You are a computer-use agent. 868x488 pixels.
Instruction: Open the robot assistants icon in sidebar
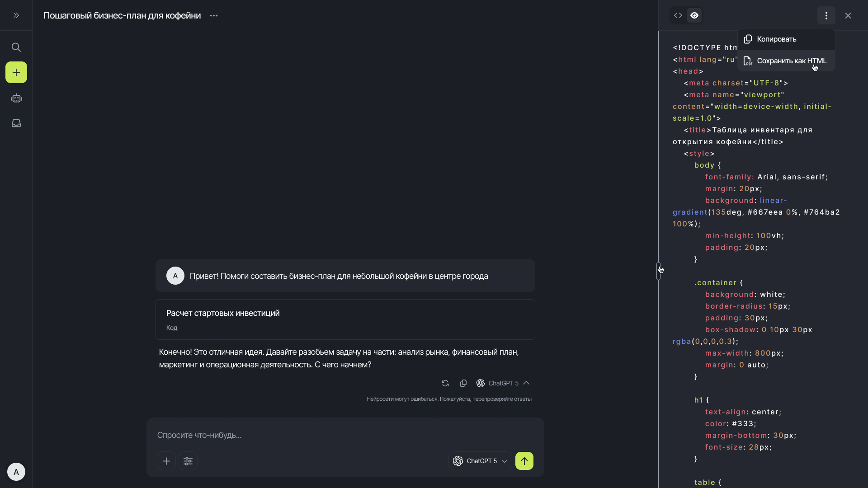[16, 98]
